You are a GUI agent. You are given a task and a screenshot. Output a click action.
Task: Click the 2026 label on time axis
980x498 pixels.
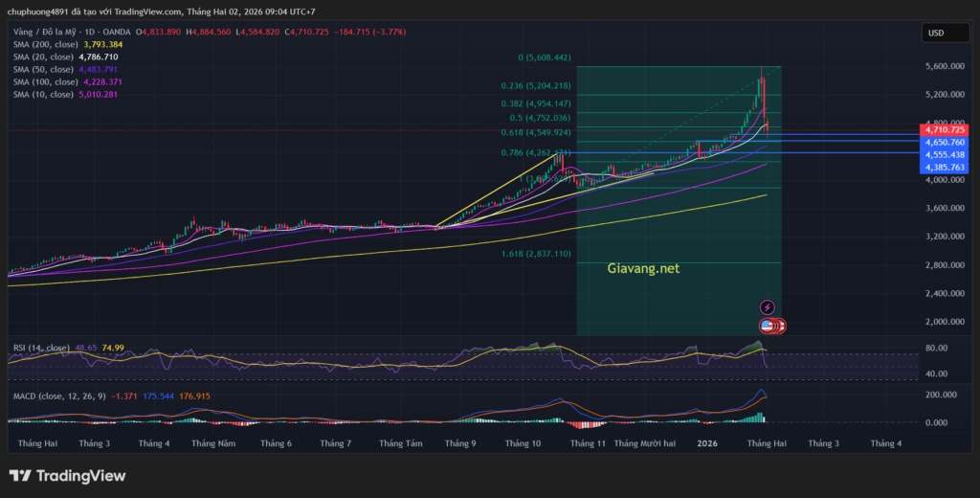click(707, 443)
